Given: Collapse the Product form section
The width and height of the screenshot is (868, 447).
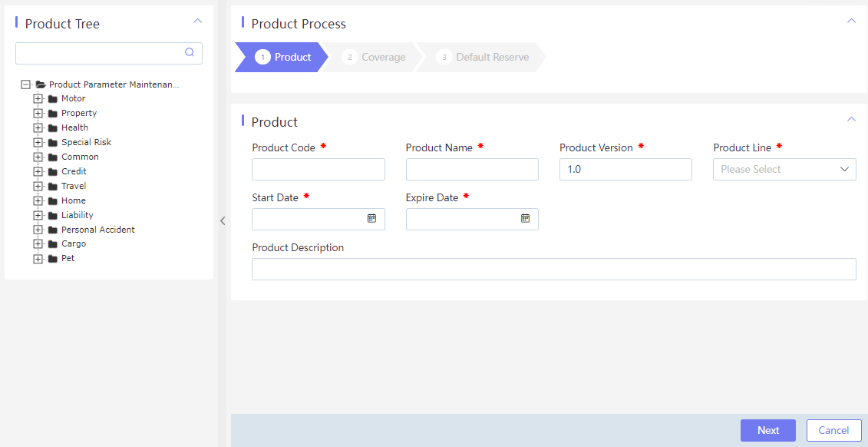Looking at the screenshot, I should (x=851, y=119).
